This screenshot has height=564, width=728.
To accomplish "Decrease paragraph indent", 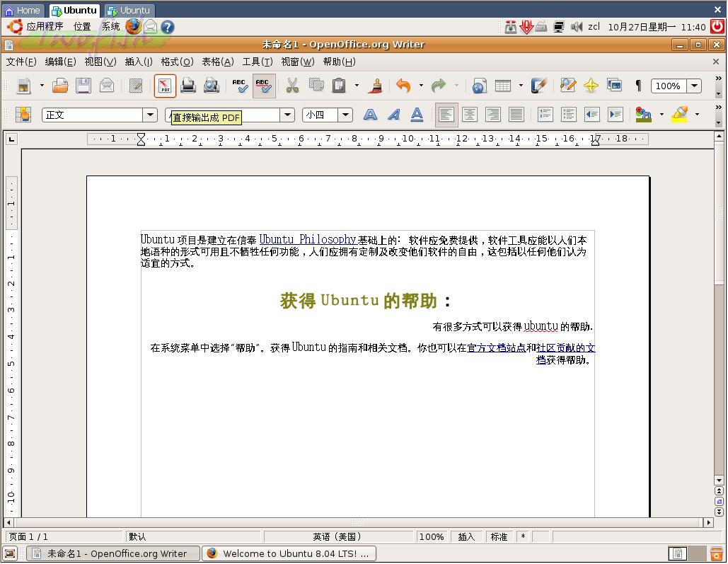I will click(x=592, y=115).
